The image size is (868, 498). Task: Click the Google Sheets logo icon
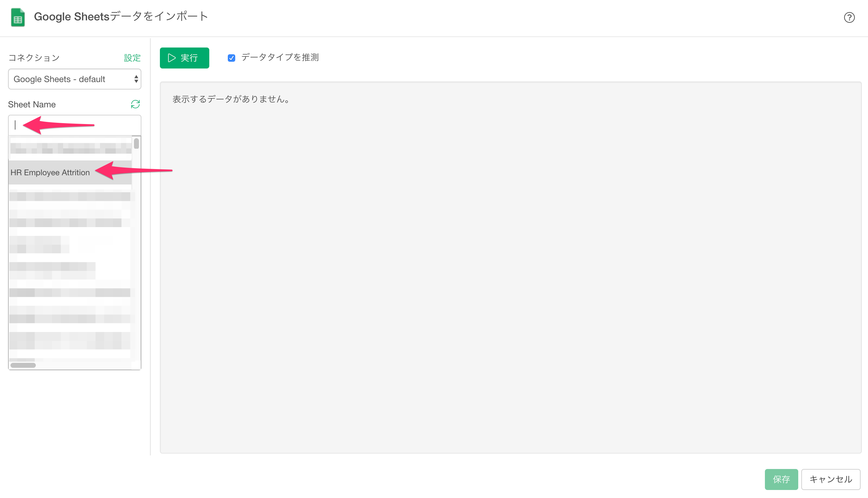(18, 17)
